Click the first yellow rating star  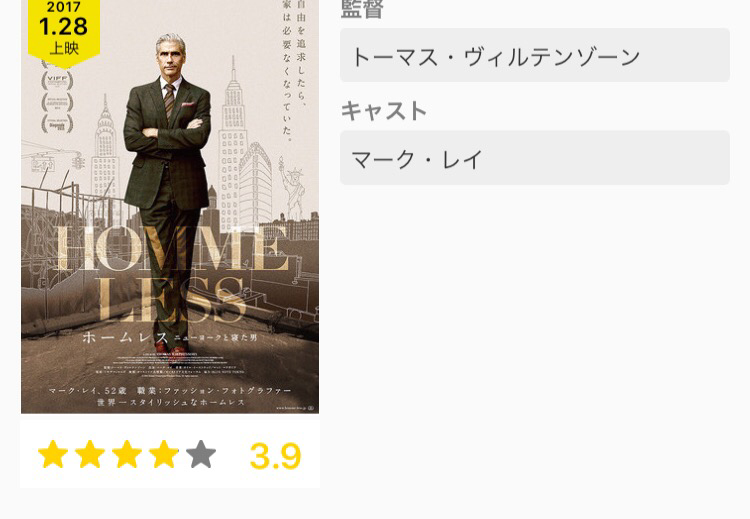click(53, 454)
